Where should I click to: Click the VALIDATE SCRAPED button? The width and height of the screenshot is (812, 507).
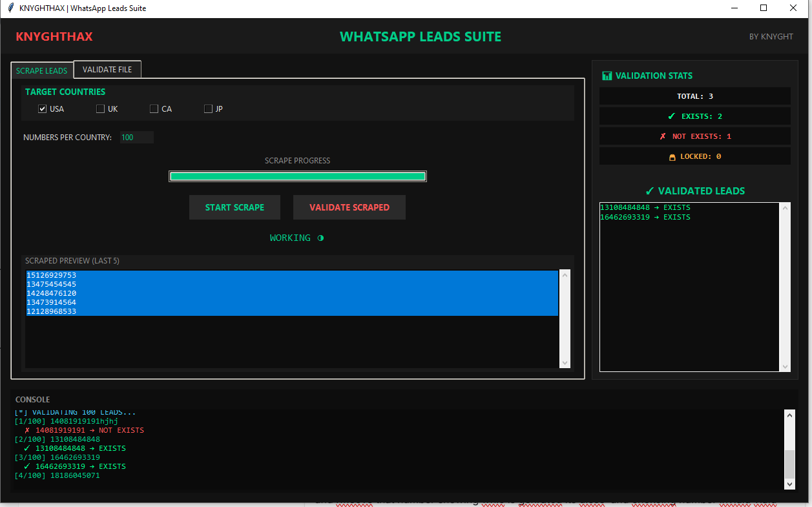349,207
